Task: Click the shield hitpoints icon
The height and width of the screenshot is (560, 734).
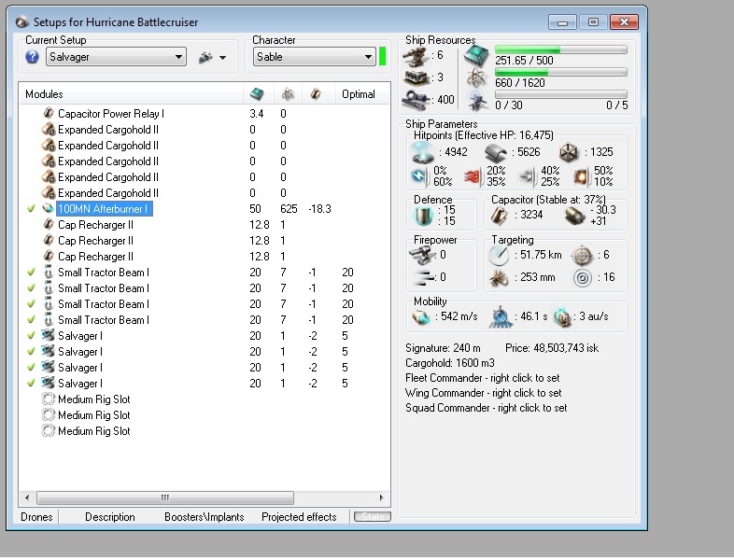Action: 423,152
